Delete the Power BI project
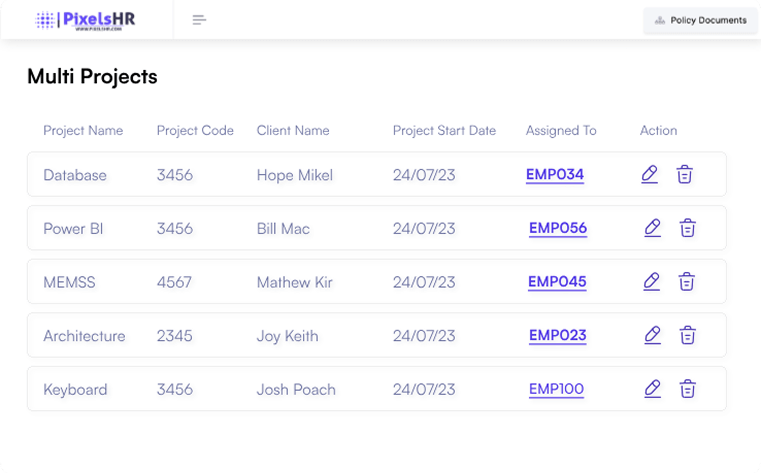The height and width of the screenshot is (473, 761). pyautogui.click(x=688, y=228)
